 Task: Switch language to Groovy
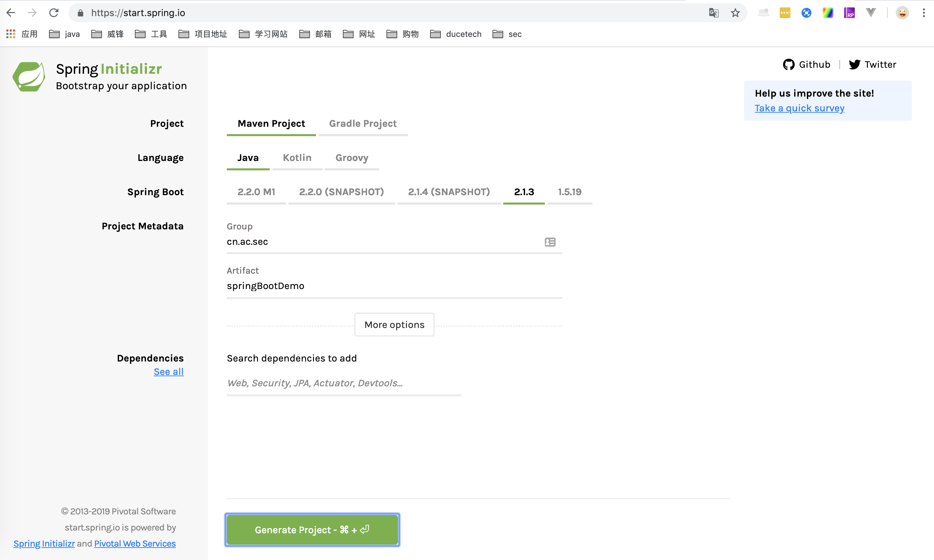pos(352,158)
